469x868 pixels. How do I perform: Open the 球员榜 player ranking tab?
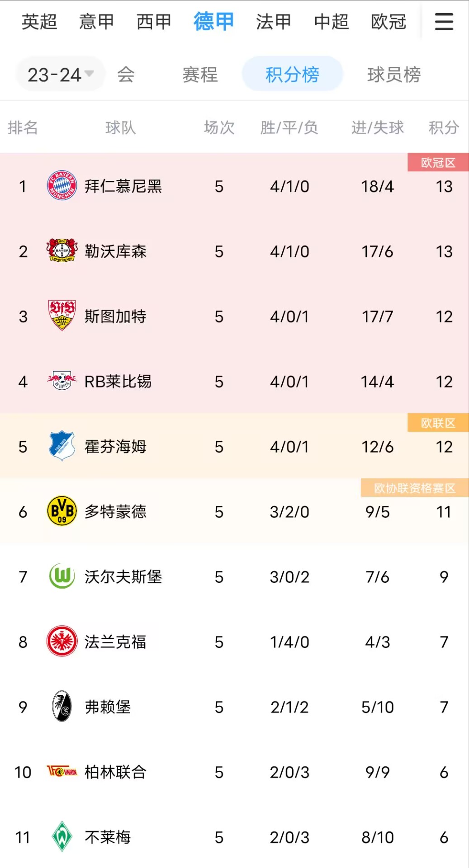coord(394,75)
